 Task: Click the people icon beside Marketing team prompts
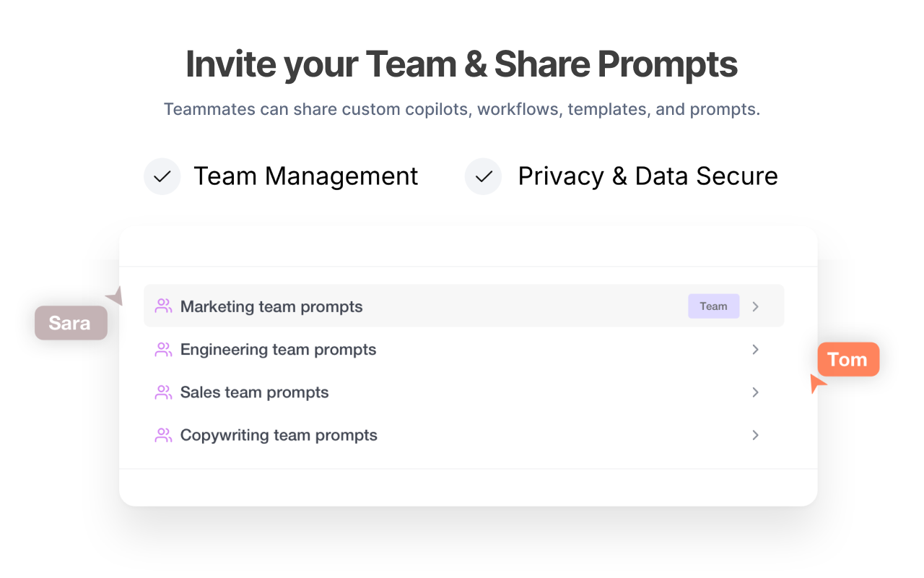click(x=164, y=306)
